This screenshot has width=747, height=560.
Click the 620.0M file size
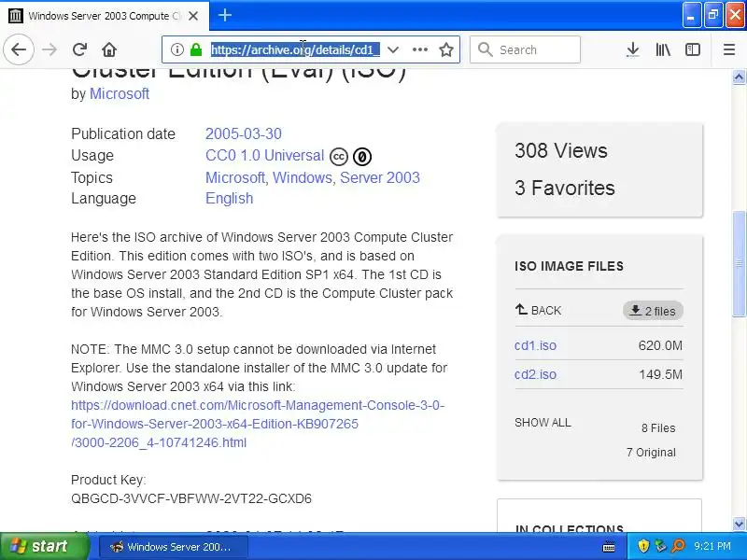pos(660,345)
